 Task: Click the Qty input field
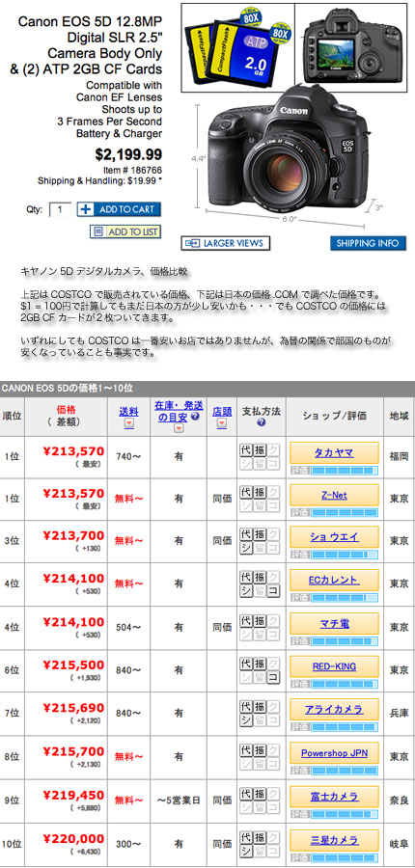point(61,209)
